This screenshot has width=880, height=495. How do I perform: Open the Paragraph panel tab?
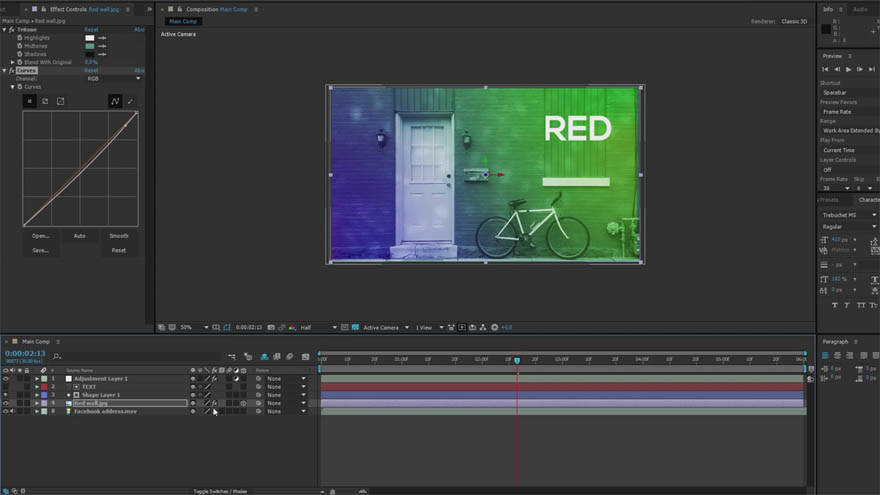pyautogui.click(x=835, y=341)
